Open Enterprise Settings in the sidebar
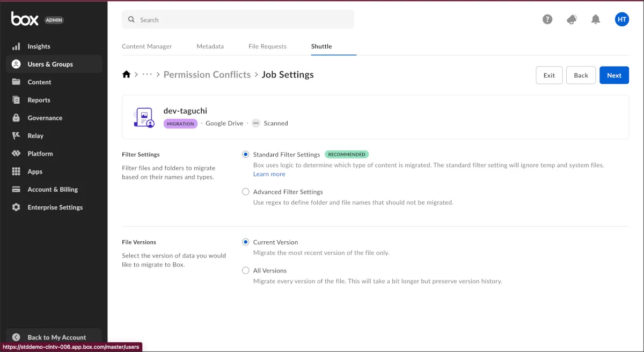644x352 pixels. pos(55,207)
